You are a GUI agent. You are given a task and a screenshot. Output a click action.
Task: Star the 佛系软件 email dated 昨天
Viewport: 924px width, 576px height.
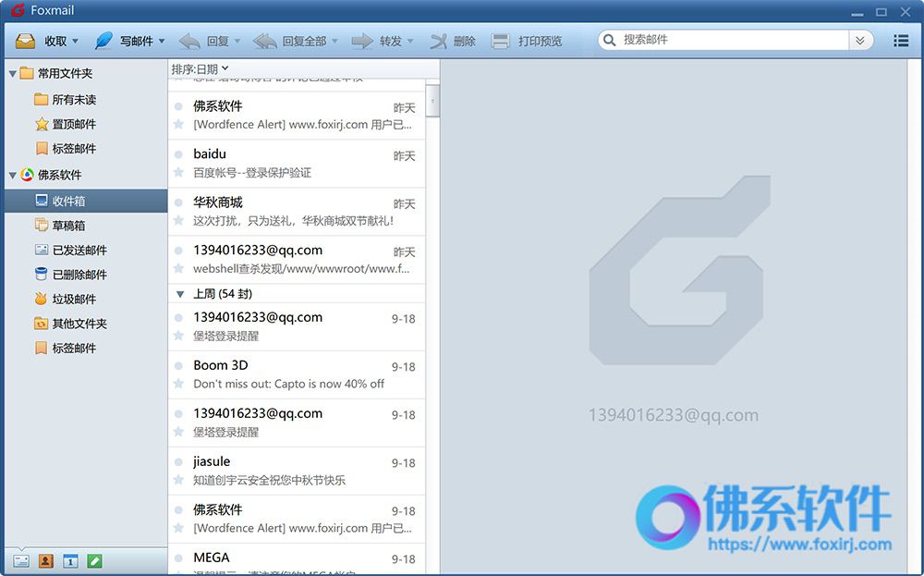(x=178, y=125)
